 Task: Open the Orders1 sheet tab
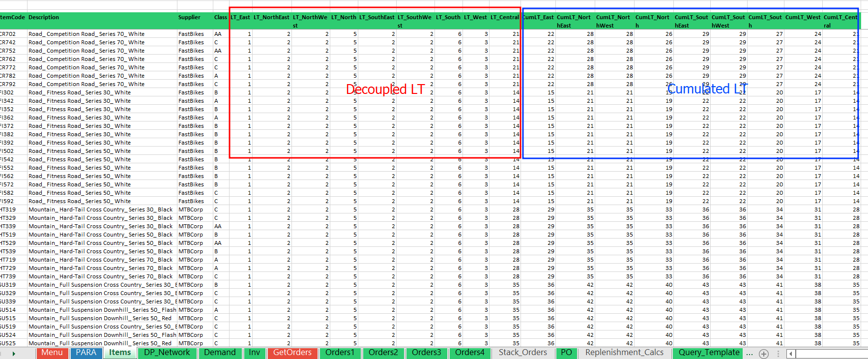[340, 353]
